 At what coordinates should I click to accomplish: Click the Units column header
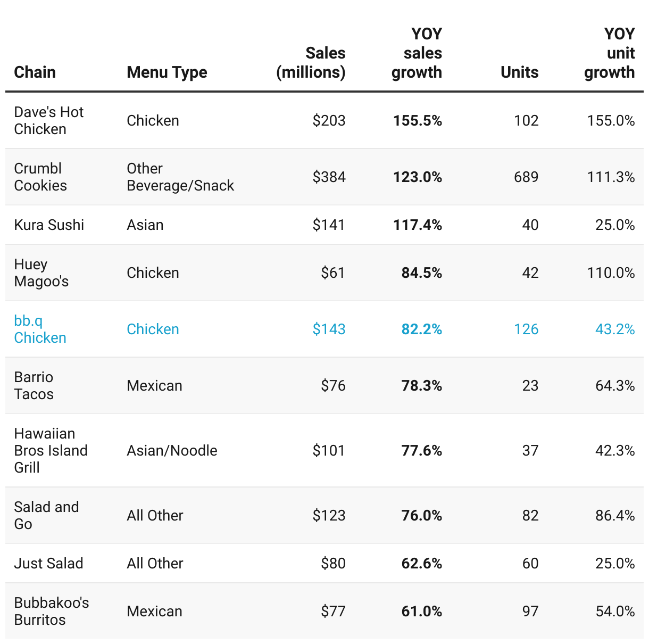click(x=519, y=72)
